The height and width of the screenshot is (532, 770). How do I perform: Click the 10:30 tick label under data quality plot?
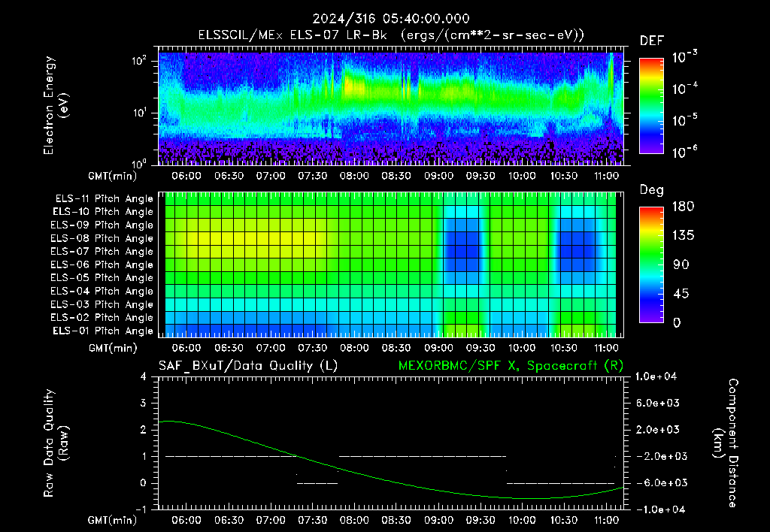coord(564,520)
